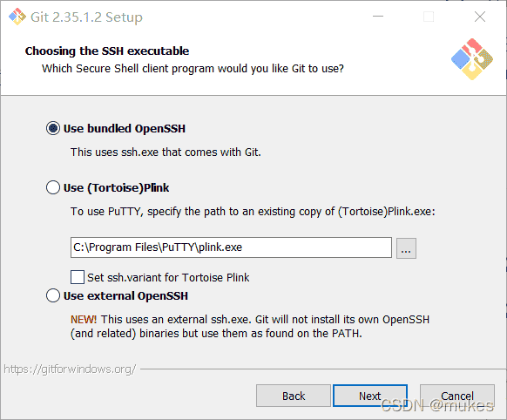Go to the previous page with Back
The image size is (507, 420).
pos(294,396)
